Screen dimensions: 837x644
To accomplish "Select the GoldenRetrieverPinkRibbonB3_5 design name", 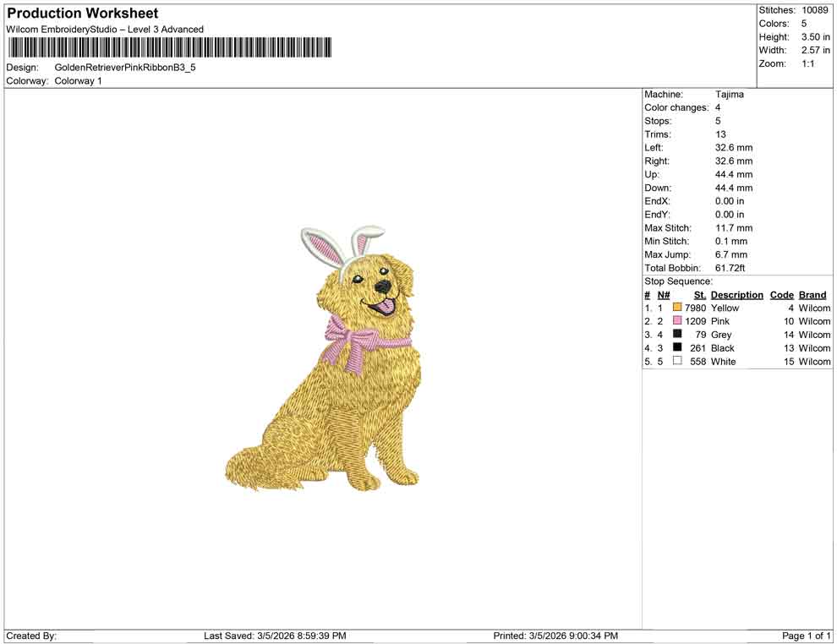I will point(125,67).
